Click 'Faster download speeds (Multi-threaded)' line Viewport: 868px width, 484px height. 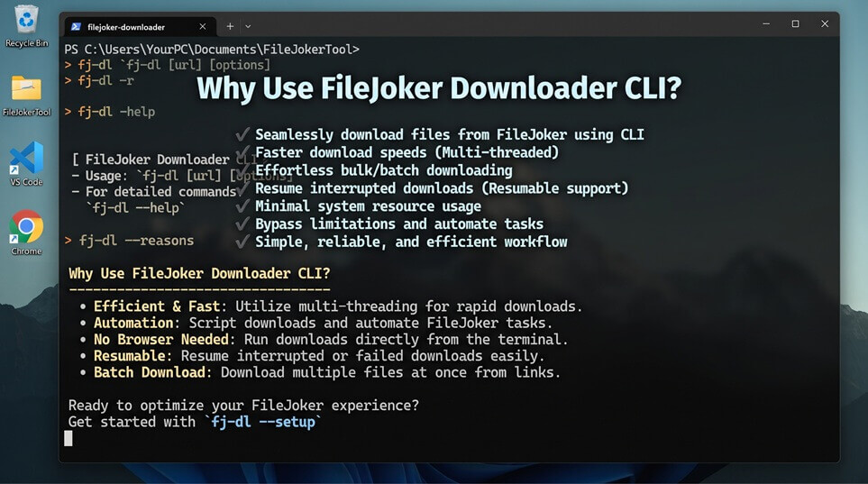coord(407,152)
